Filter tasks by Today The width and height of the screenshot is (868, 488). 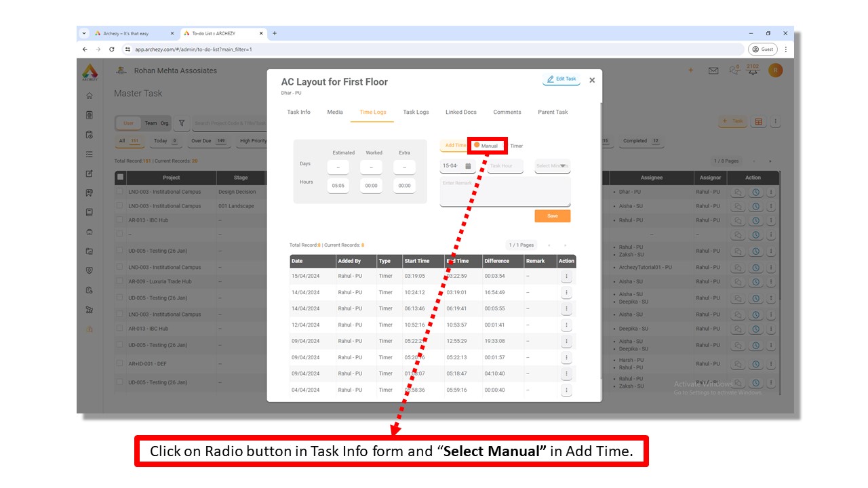165,141
